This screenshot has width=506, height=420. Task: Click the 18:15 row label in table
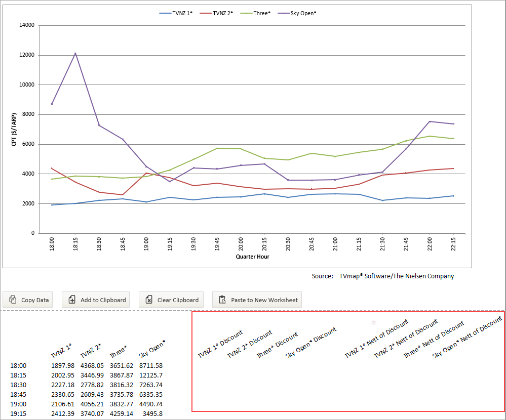click(18, 375)
